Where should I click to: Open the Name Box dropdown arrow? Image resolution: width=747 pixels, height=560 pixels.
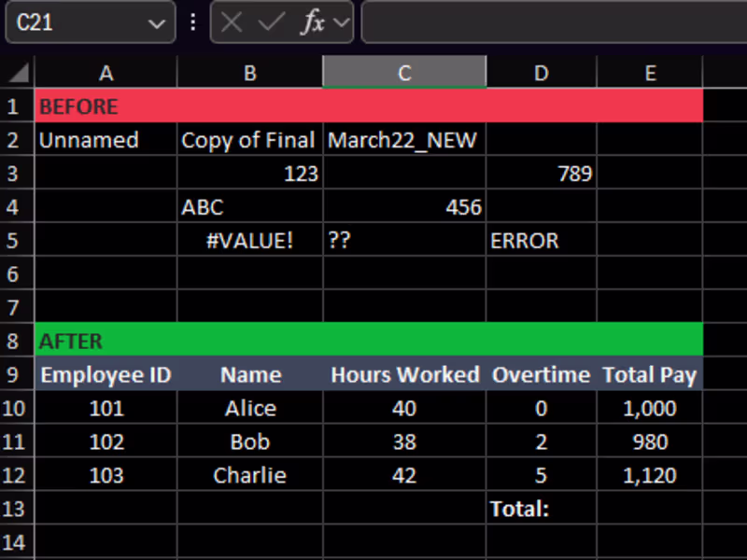tap(157, 22)
